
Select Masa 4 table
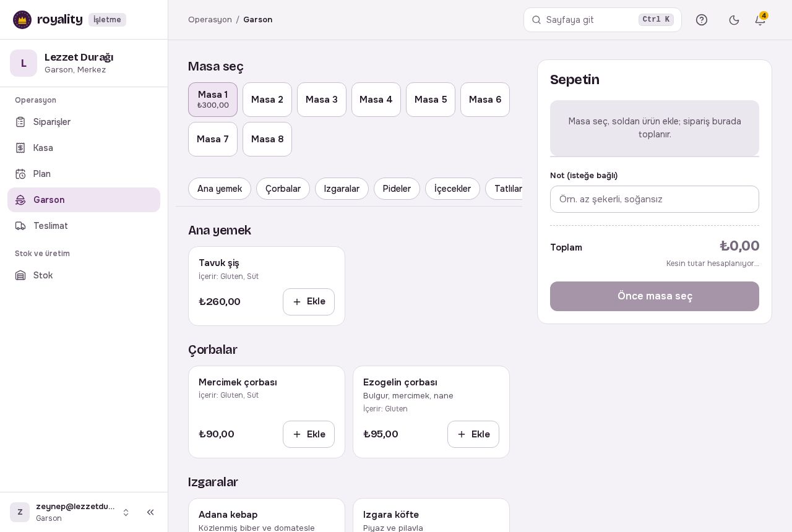[x=376, y=100]
